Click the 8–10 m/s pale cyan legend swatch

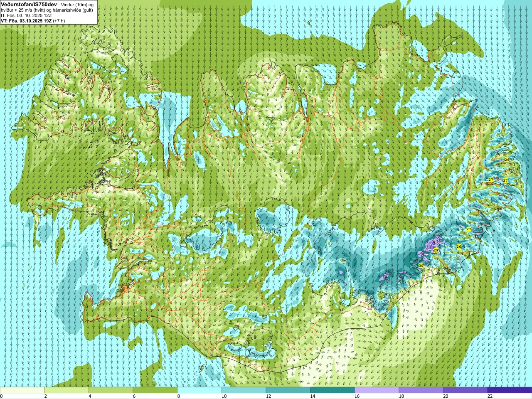click(x=199, y=390)
